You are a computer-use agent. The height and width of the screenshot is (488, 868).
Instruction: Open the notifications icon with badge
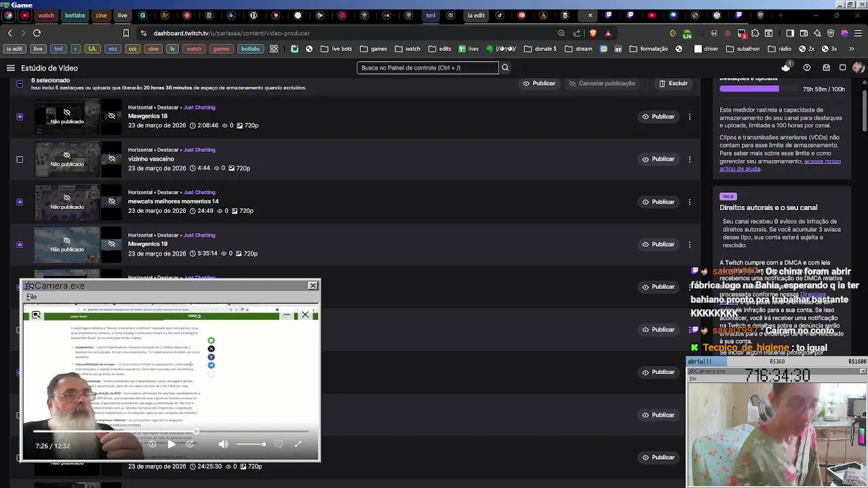click(786, 67)
